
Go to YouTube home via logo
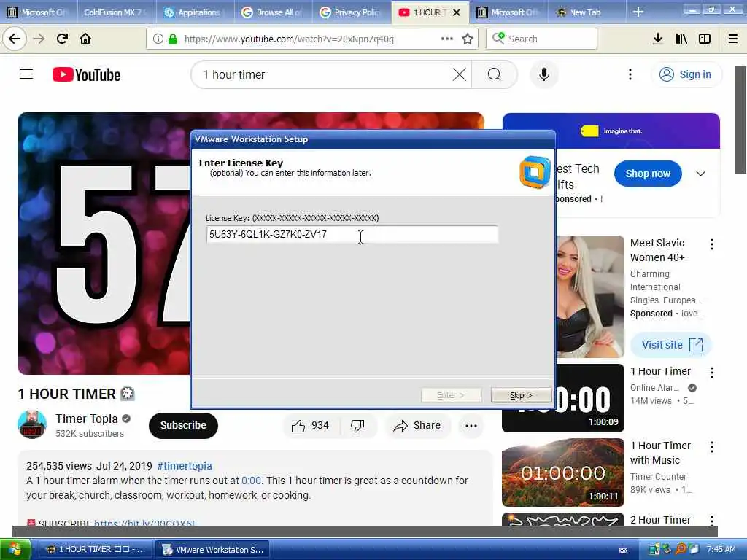[86, 75]
